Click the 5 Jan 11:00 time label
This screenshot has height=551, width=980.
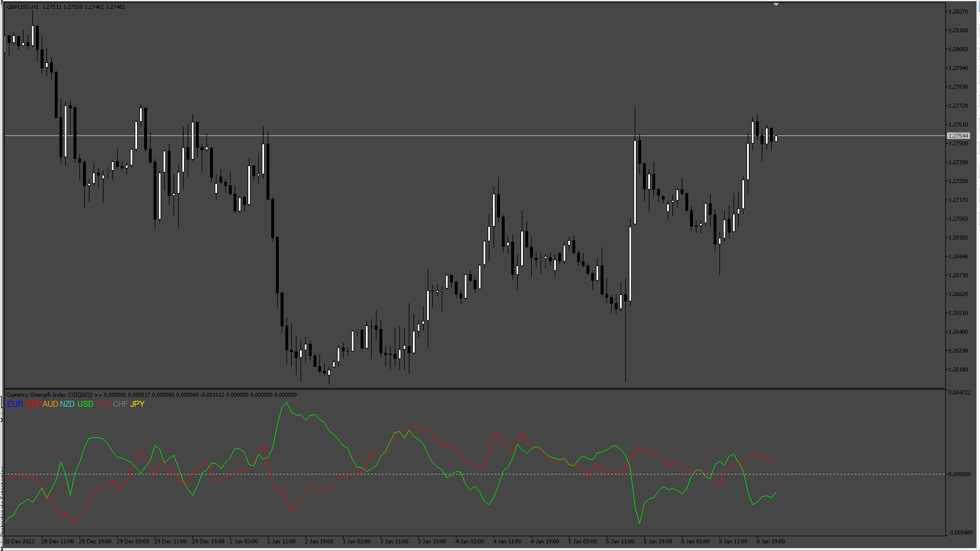coord(621,542)
